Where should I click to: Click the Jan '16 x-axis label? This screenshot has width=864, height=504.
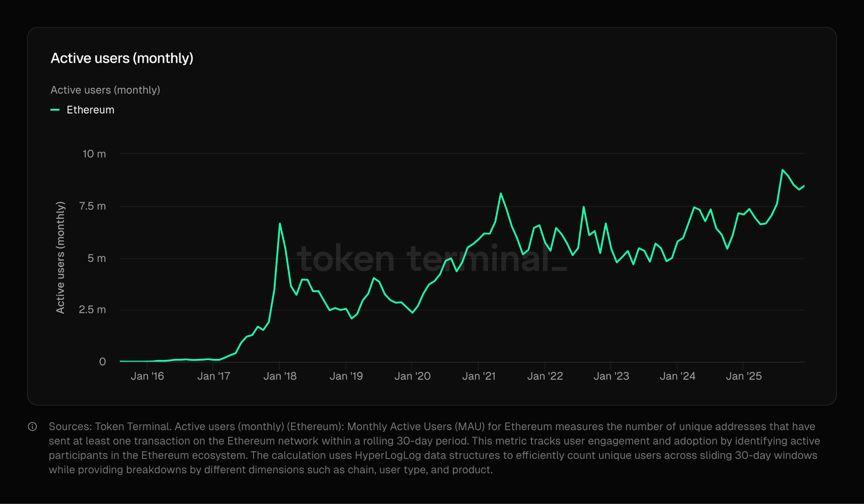(x=147, y=376)
